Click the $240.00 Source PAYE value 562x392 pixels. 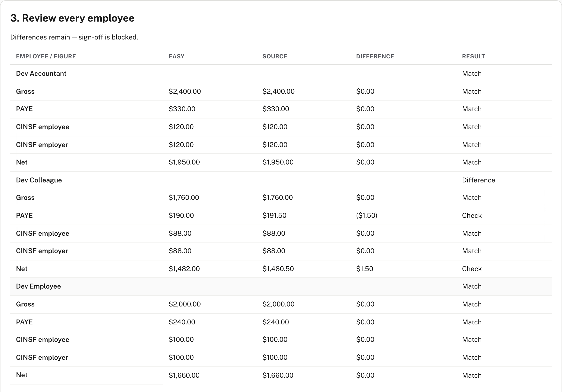click(276, 322)
